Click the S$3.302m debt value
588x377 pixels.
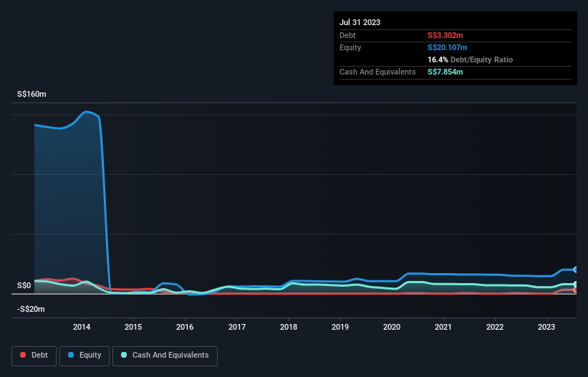pyautogui.click(x=445, y=35)
